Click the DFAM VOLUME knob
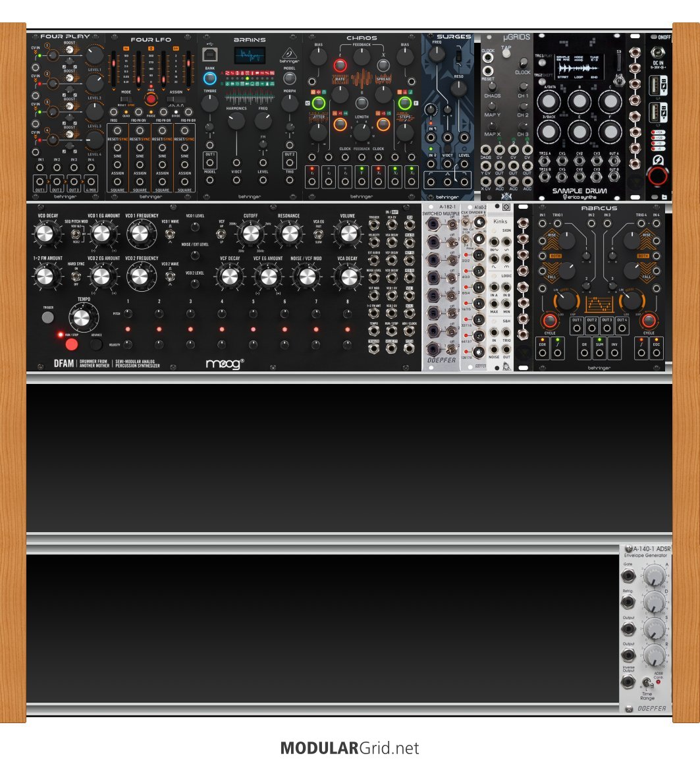 (x=348, y=234)
